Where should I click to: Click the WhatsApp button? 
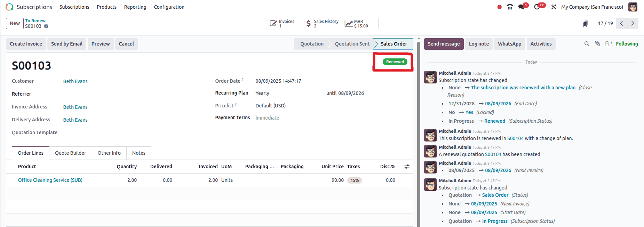(x=509, y=44)
